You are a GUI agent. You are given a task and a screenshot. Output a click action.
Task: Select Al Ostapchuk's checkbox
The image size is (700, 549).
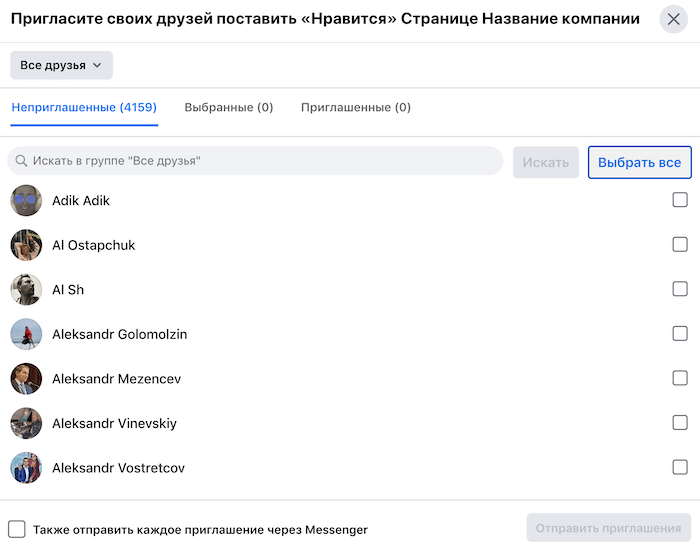point(680,244)
